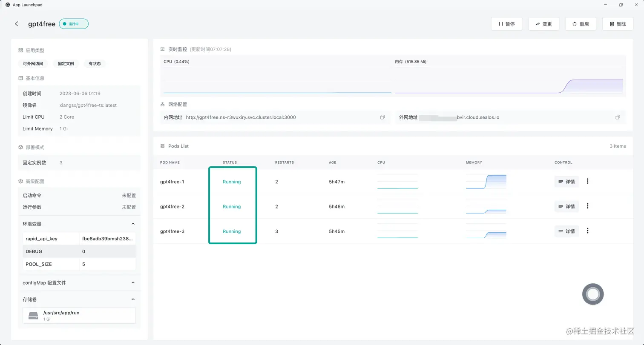
Task: Click the Pods List heading icon
Action: tap(162, 146)
